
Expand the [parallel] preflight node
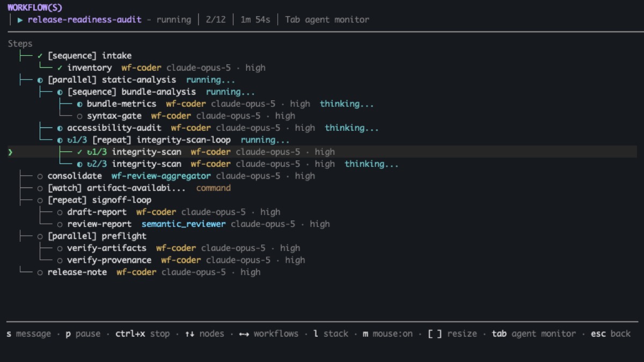[x=97, y=236]
